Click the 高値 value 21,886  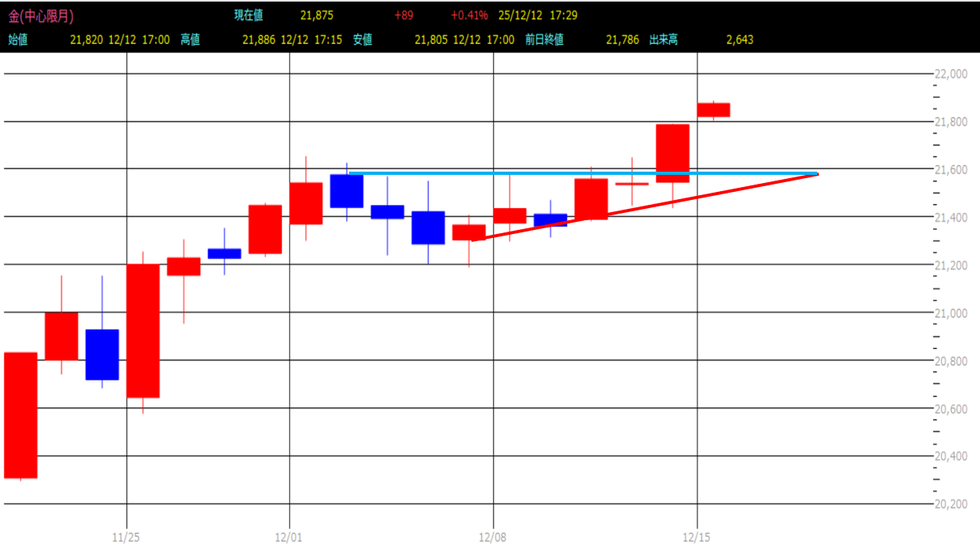259,39
